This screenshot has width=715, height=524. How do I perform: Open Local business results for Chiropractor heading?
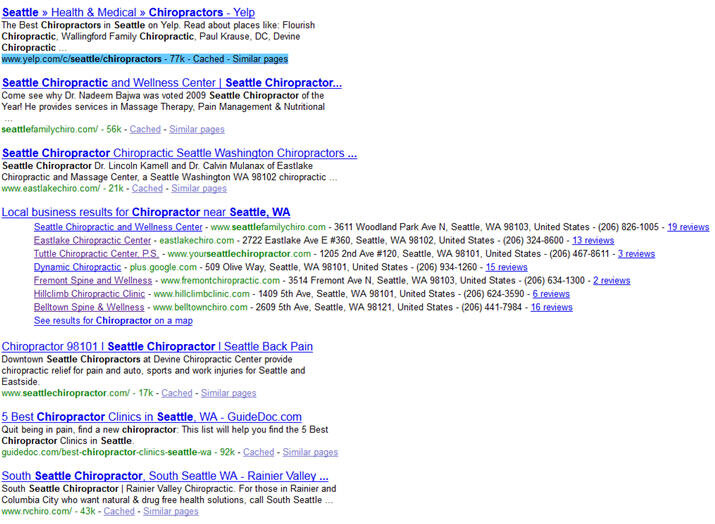[146, 212]
